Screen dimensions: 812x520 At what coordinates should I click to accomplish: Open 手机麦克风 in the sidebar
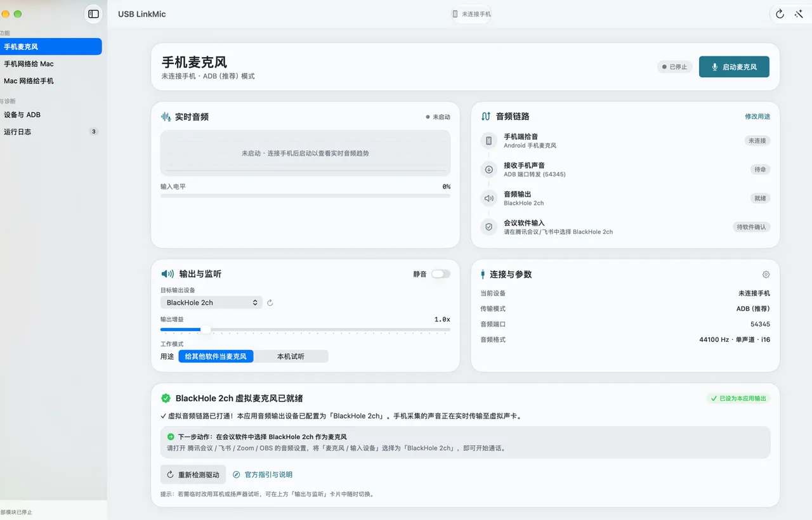pos(49,47)
